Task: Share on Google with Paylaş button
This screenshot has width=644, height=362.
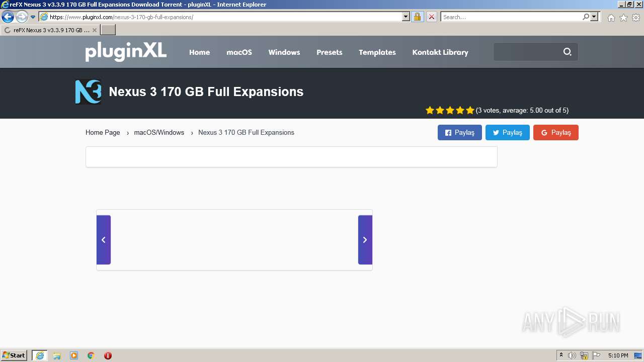Action: click(x=556, y=133)
